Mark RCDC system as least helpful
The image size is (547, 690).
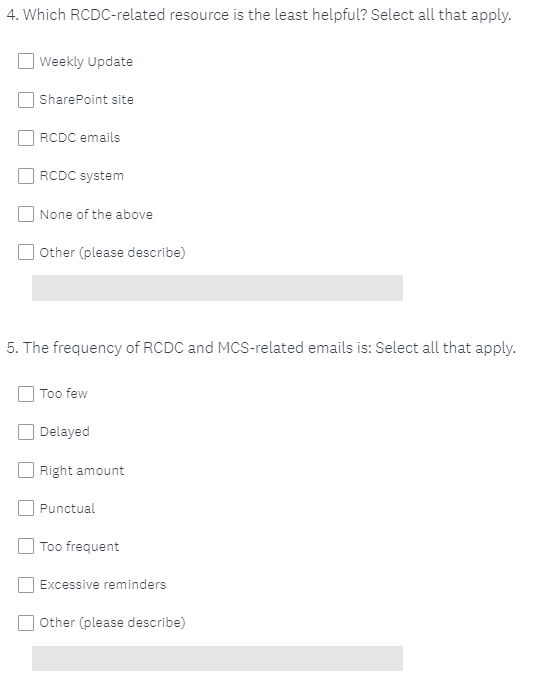click(26, 176)
